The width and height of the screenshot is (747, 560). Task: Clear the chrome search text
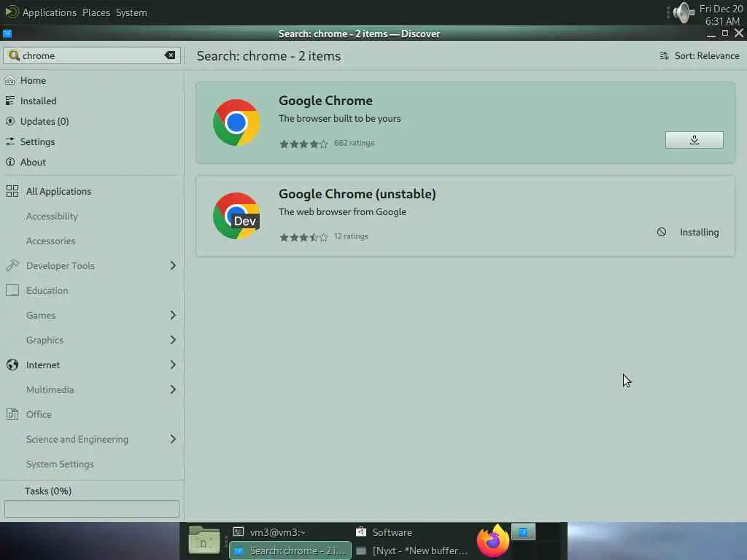coord(170,55)
